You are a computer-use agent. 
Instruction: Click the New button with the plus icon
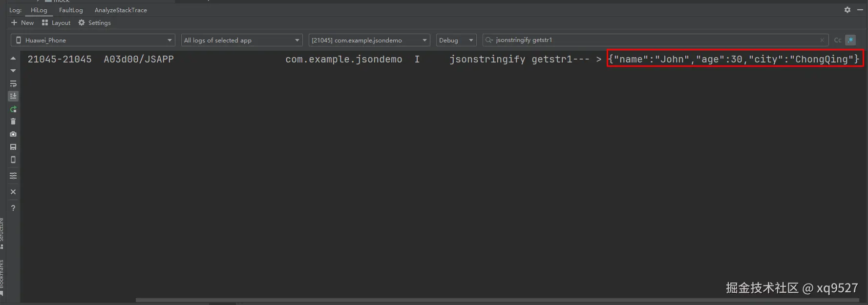pyautogui.click(x=22, y=23)
